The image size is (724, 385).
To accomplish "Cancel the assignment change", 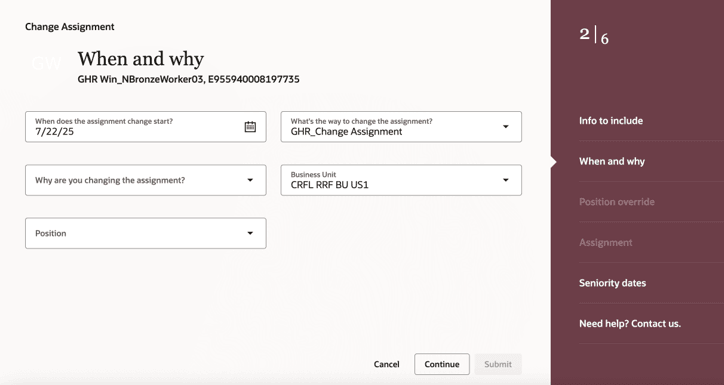I will (x=386, y=364).
